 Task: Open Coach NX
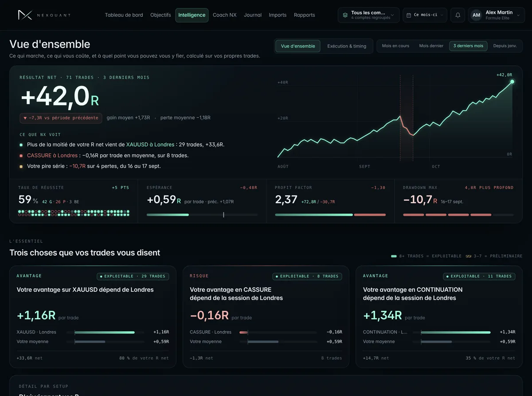[224, 15]
